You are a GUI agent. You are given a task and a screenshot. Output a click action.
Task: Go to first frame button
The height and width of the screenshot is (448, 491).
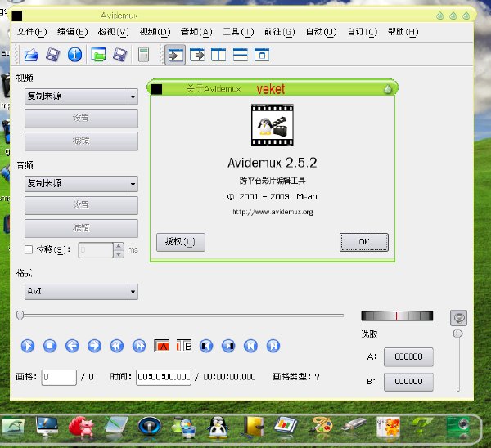pos(250,346)
